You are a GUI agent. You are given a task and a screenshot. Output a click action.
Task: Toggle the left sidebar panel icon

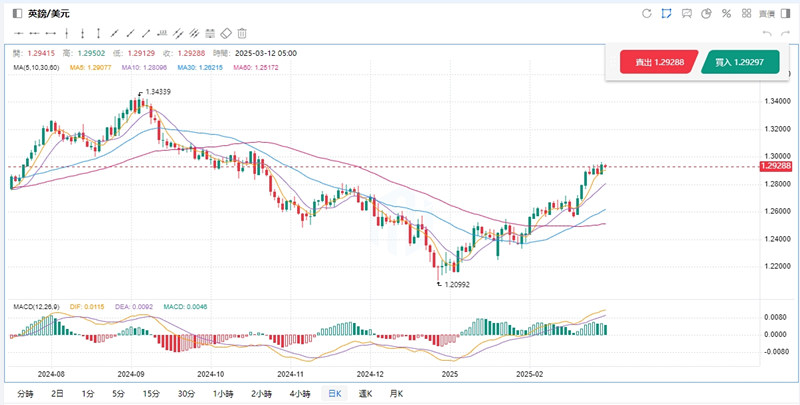(16, 13)
